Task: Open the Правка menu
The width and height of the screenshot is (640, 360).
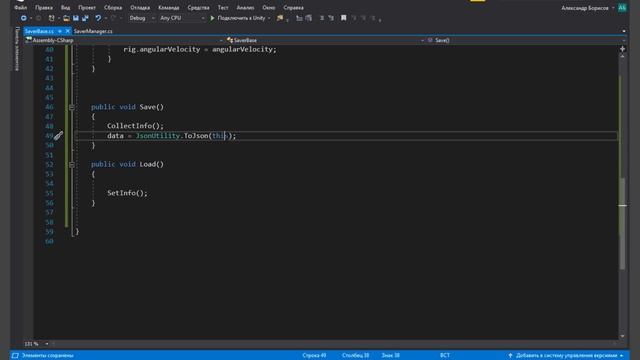Action: point(44,8)
